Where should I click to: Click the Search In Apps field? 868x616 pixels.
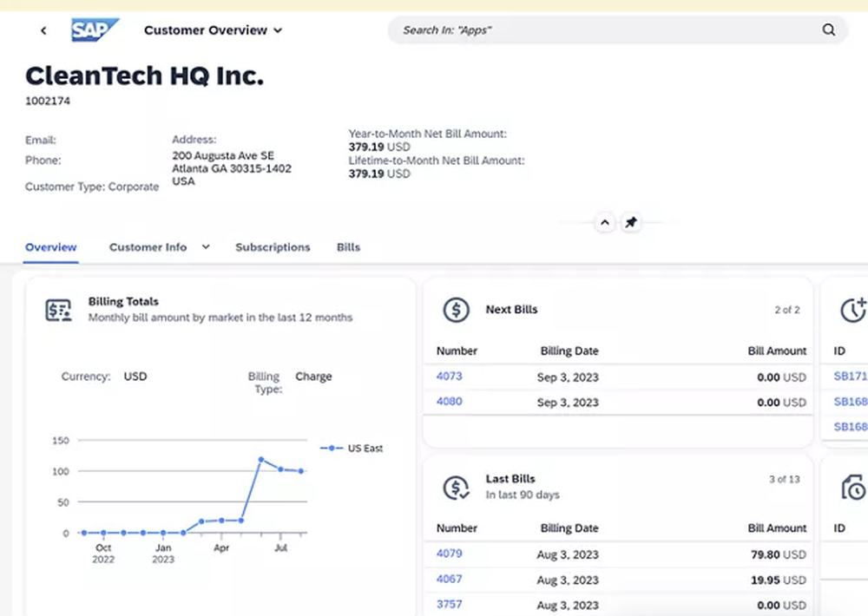(x=608, y=29)
